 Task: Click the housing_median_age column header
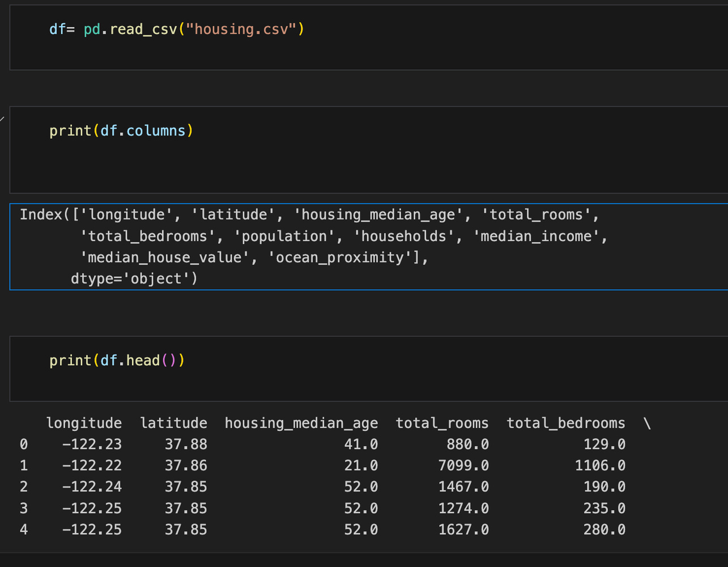pyautogui.click(x=301, y=422)
